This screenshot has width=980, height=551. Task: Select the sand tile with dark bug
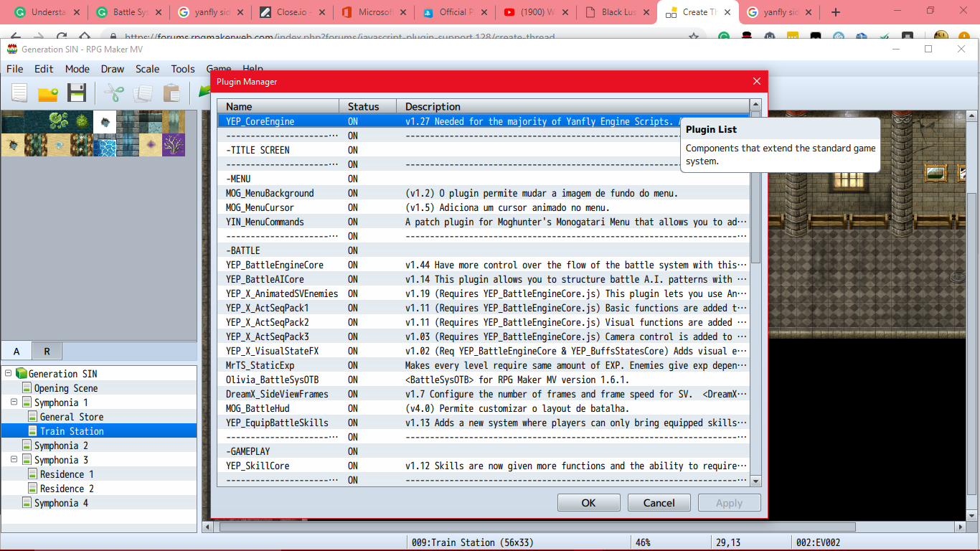(x=13, y=145)
